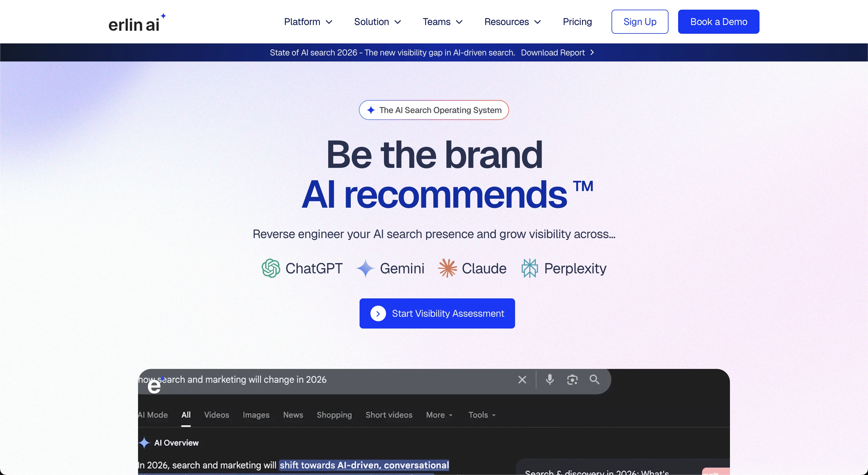Image resolution: width=868 pixels, height=475 pixels.
Task: Click the camera lens search icon
Action: 572,380
